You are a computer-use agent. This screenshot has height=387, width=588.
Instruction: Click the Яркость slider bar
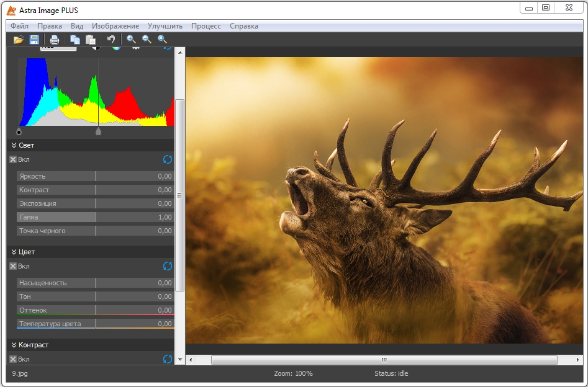pos(95,176)
